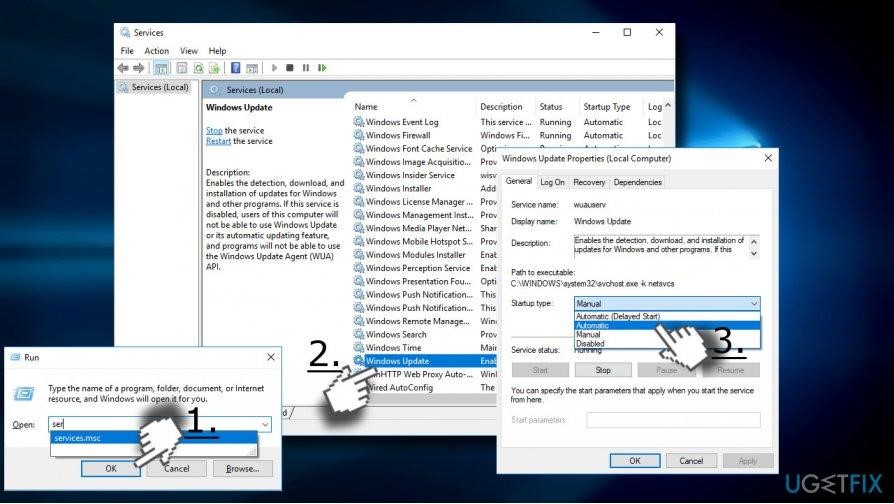Select Disabled in the startup type list
Viewport: 894px width, 504px height.
click(x=591, y=343)
